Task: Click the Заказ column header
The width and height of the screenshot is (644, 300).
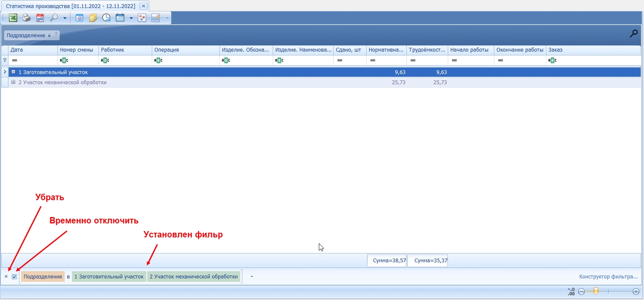Action: pos(593,50)
